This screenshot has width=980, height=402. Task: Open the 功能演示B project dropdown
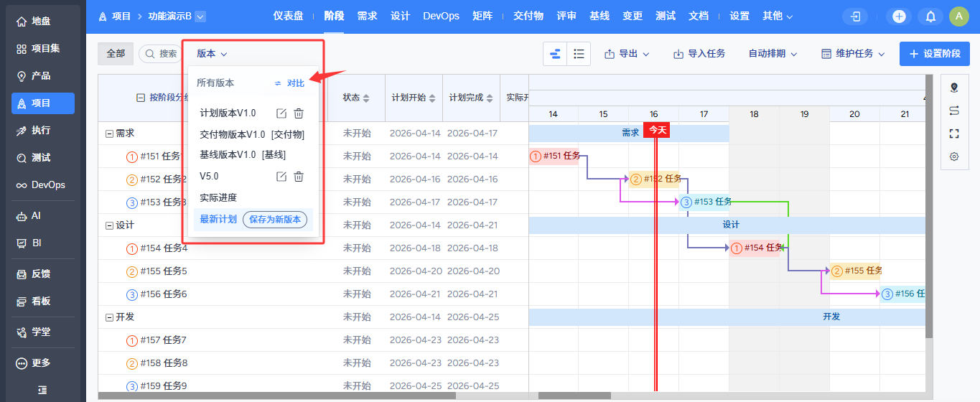point(200,16)
